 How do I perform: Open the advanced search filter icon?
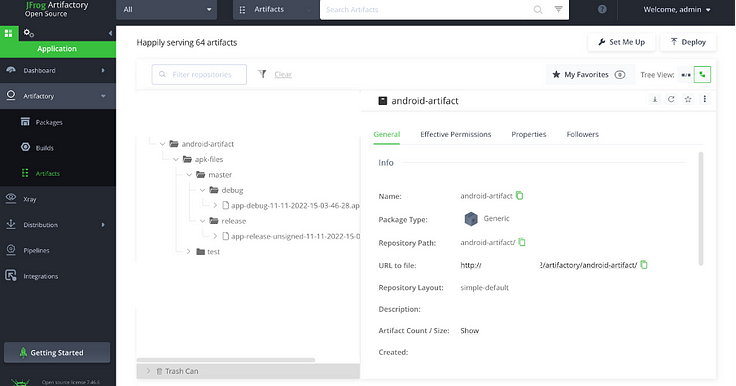click(558, 9)
